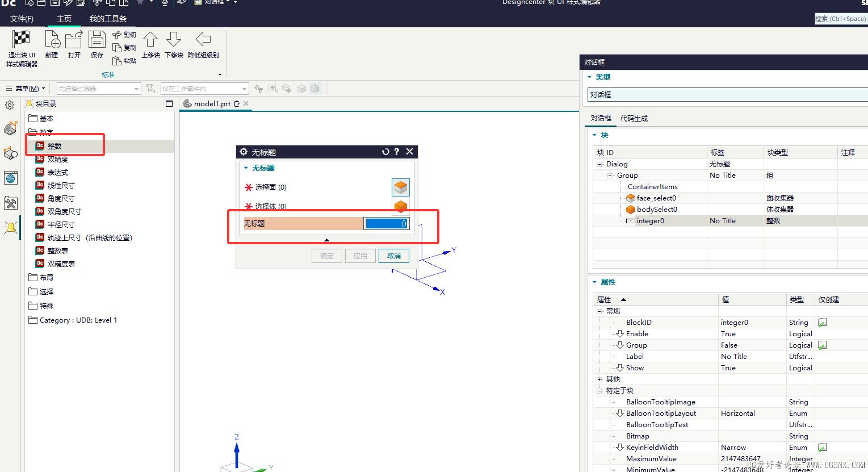
Task: Switch to the 对话框 tab in the right panel
Action: (601, 118)
